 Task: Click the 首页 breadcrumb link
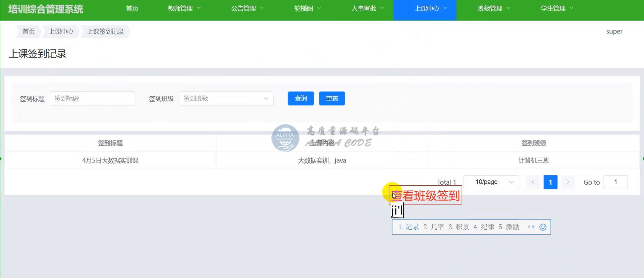[x=29, y=32]
